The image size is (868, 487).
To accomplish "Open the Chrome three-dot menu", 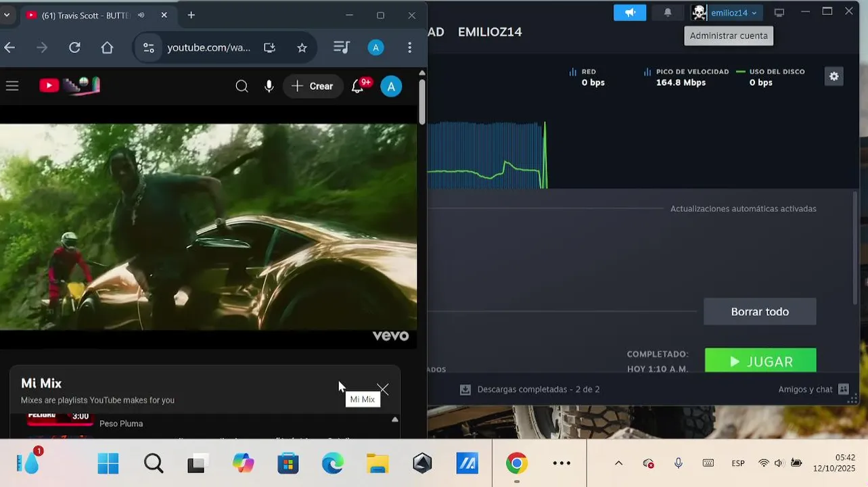I will pos(409,47).
